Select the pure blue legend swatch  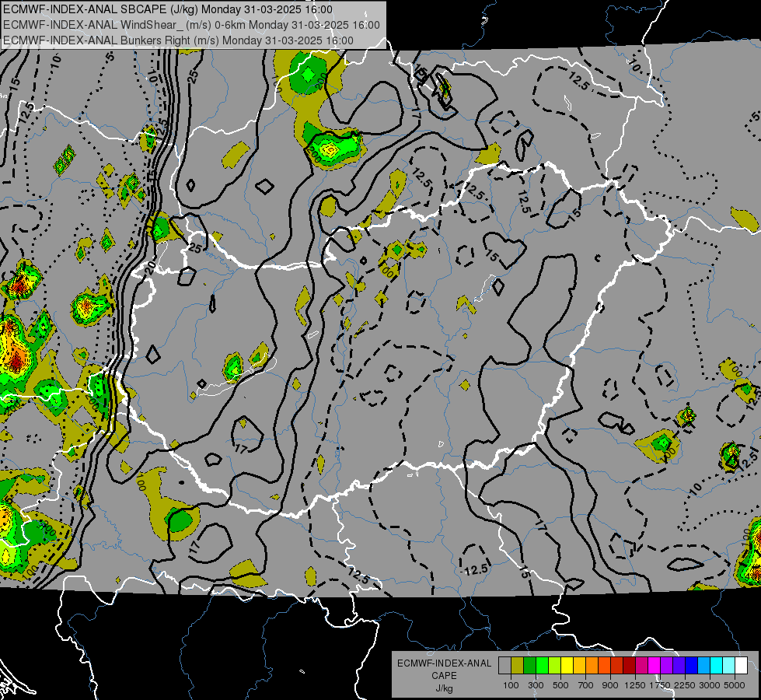click(x=692, y=665)
